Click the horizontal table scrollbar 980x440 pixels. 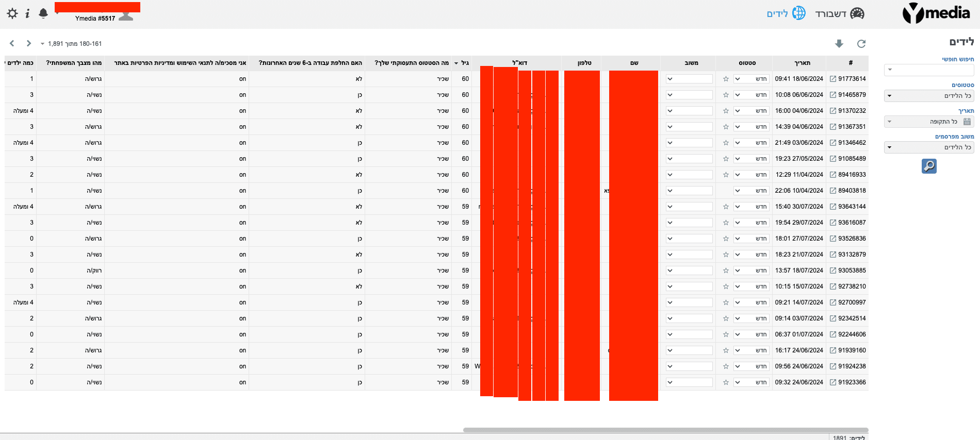[x=665, y=430]
